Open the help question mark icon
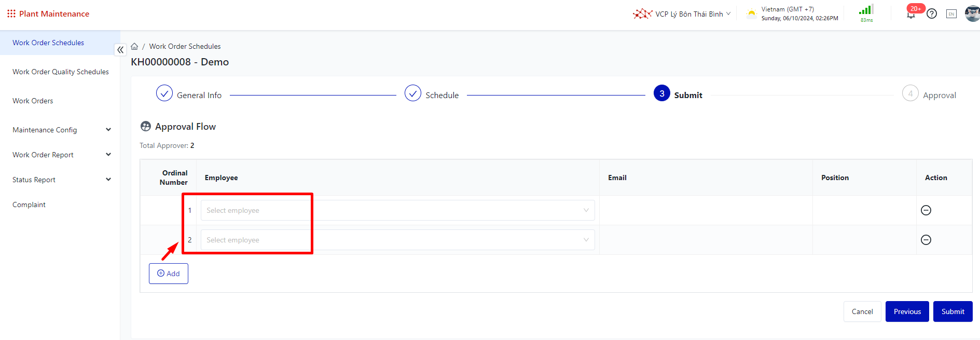This screenshot has height=340, width=980. pos(932,14)
